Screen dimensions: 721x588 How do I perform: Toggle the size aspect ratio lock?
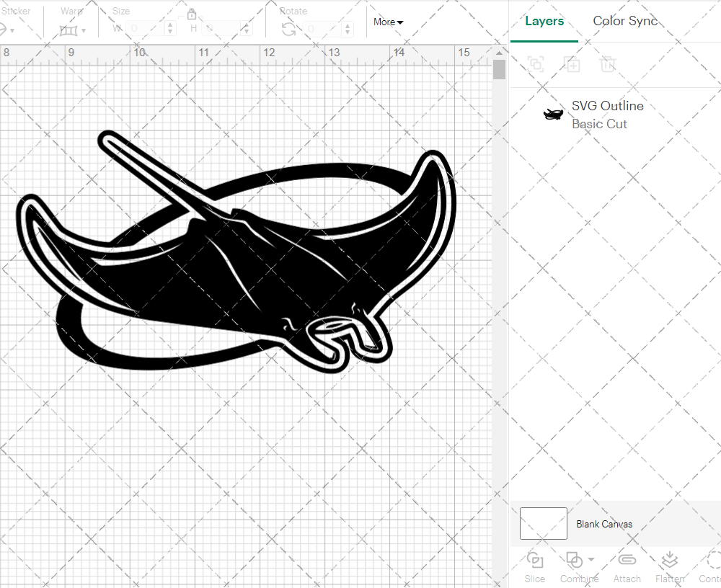192,14
